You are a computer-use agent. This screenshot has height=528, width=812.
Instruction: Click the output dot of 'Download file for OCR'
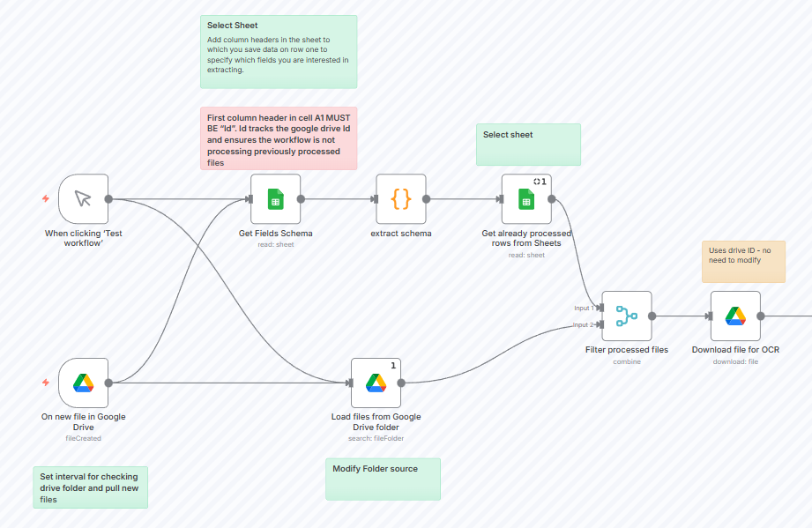click(760, 316)
